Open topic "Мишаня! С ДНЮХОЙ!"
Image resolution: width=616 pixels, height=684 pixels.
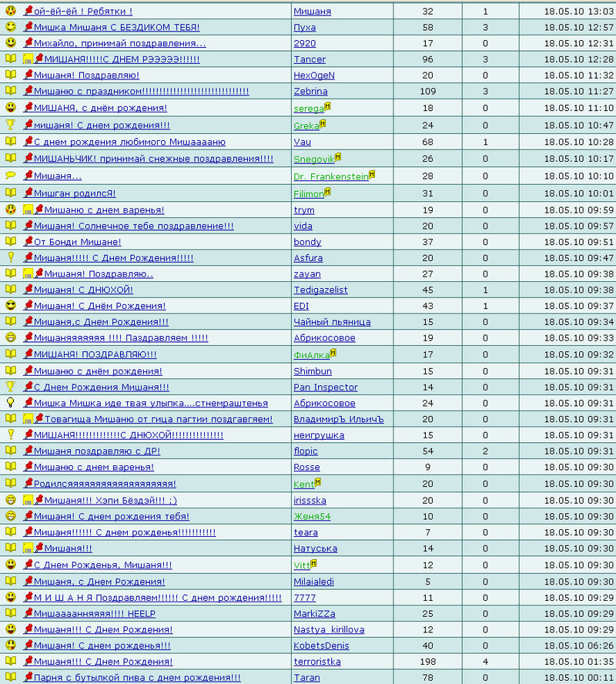pos(83,290)
